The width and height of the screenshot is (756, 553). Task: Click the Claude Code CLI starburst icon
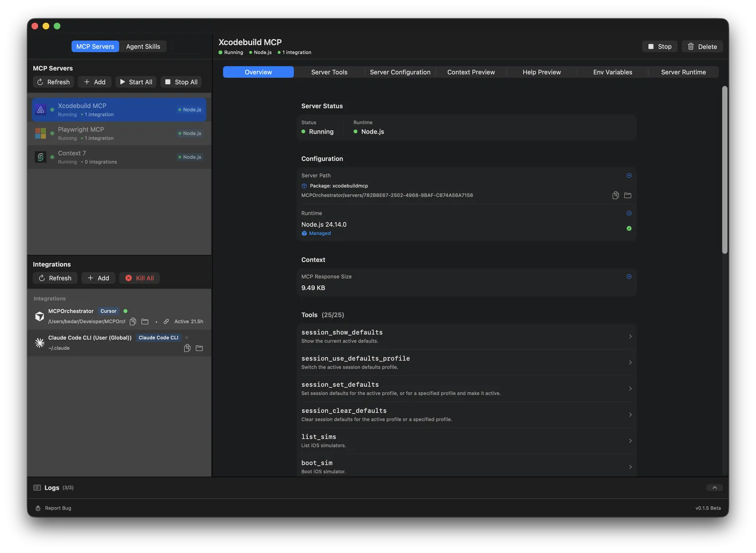[x=40, y=342]
